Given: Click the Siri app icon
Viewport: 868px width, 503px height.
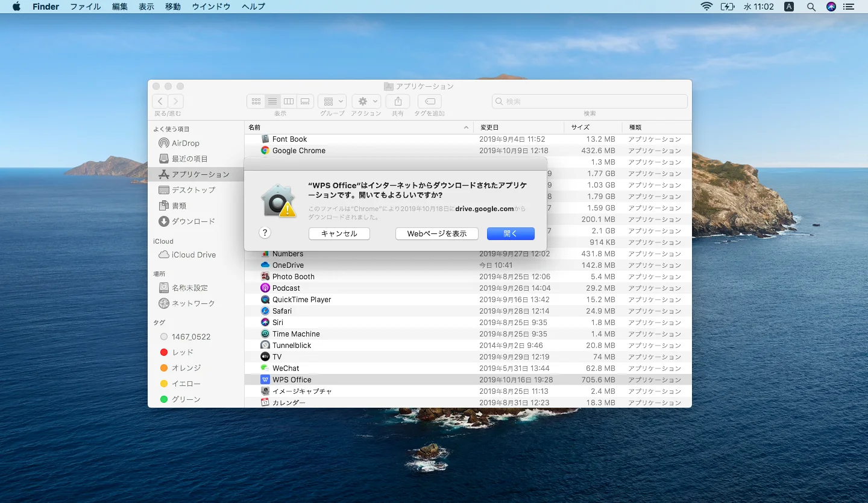Looking at the screenshot, I should 265,323.
